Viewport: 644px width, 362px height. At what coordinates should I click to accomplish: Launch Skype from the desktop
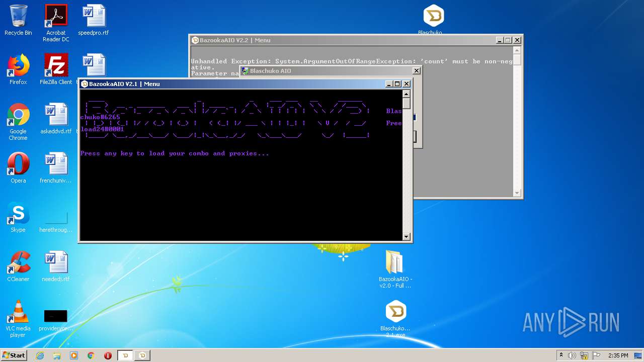pyautogui.click(x=18, y=217)
